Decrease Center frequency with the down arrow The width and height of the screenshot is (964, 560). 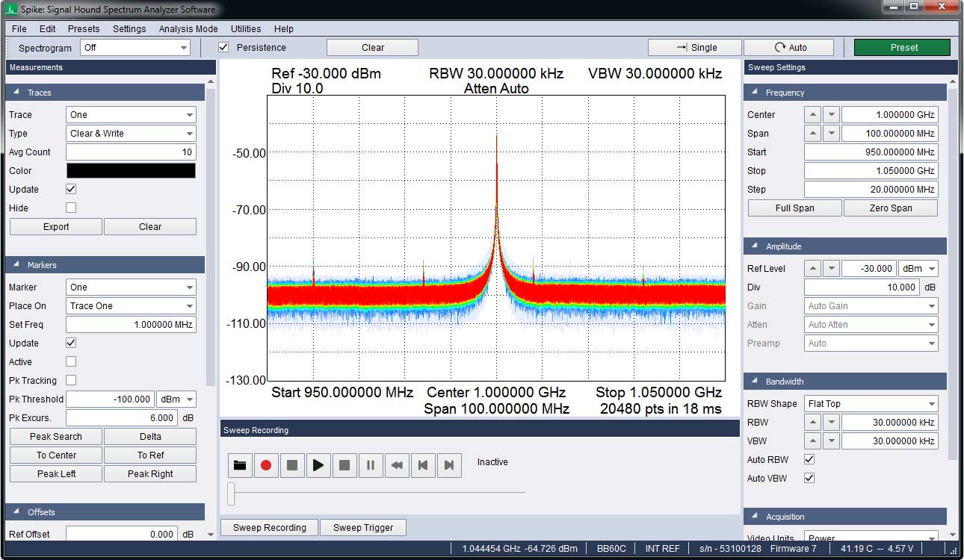(831, 115)
